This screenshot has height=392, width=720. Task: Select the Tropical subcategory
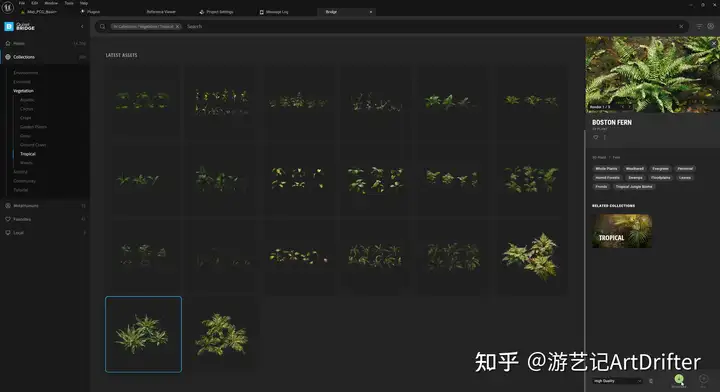[28, 154]
